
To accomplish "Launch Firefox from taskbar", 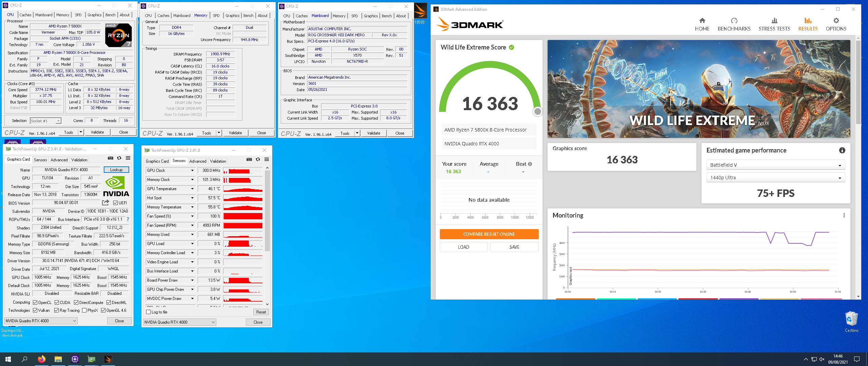I will (x=41, y=359).
